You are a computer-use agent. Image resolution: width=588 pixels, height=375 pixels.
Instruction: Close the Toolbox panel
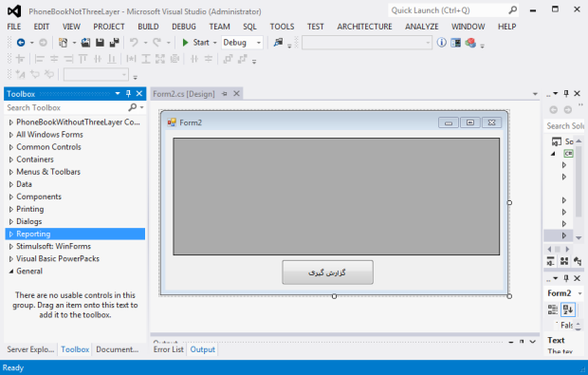pos(139,93)
